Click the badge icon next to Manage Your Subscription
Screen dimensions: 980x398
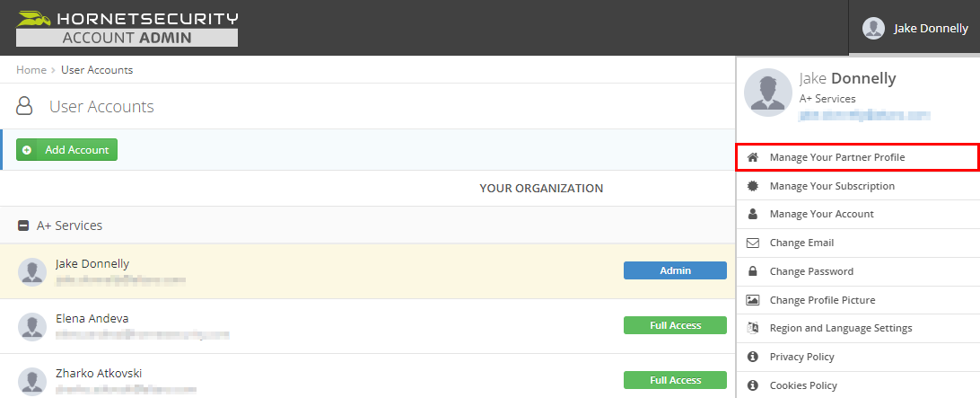[753, 186]
